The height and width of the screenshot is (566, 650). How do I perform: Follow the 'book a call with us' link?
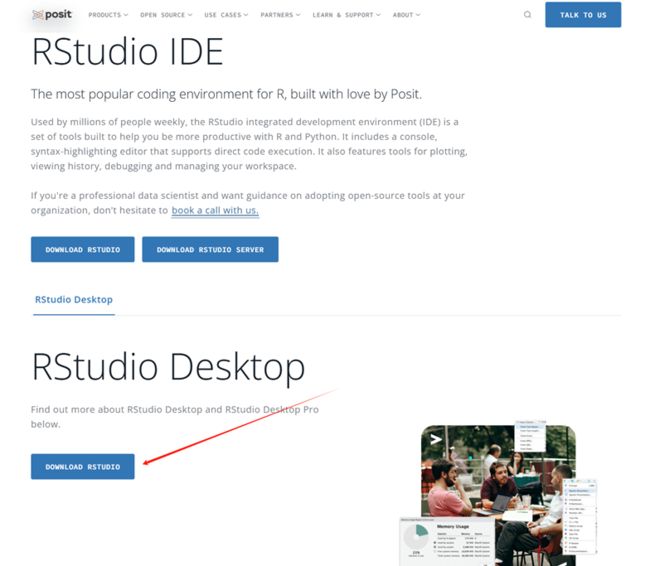[x=215, y=210]
